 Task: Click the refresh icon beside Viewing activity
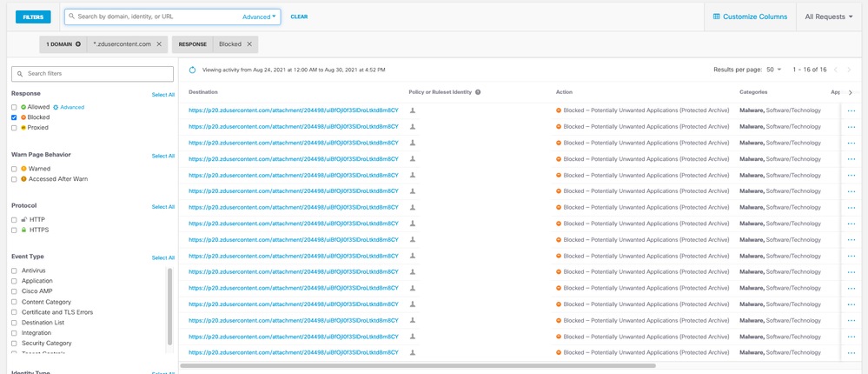tap(193, 69)
